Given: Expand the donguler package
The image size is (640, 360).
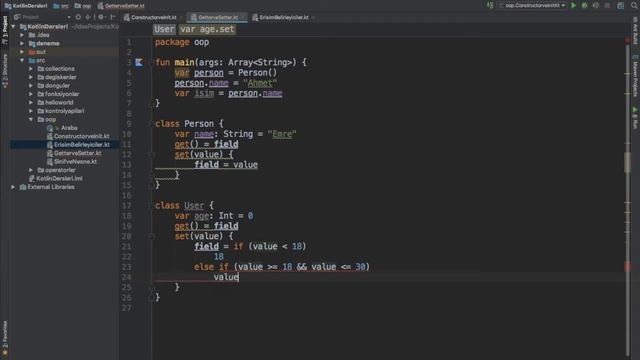Looking at the screenshot, I should coord(31,86).
